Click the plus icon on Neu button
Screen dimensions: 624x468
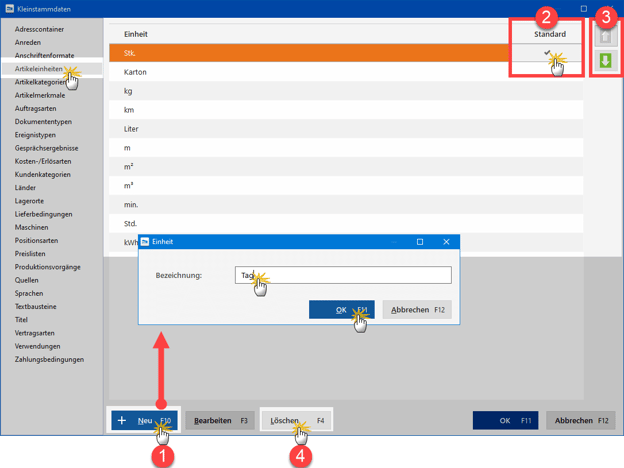point(122,421)
